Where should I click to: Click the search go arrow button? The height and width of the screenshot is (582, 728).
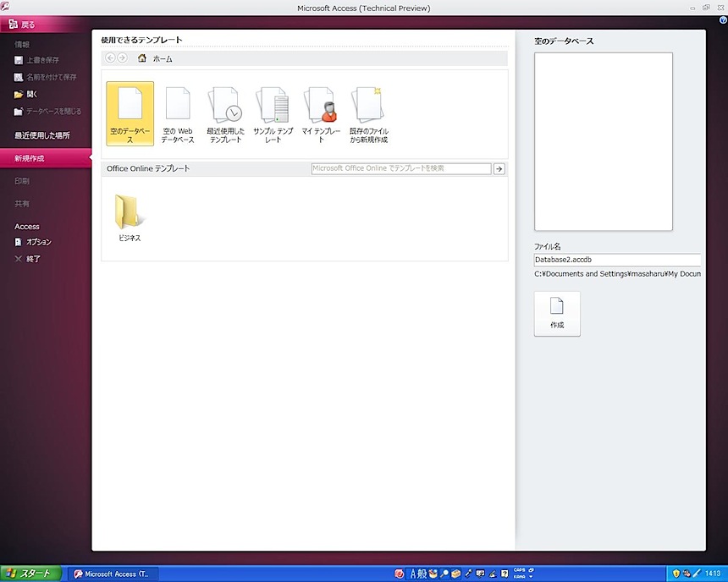pos(499,169)
